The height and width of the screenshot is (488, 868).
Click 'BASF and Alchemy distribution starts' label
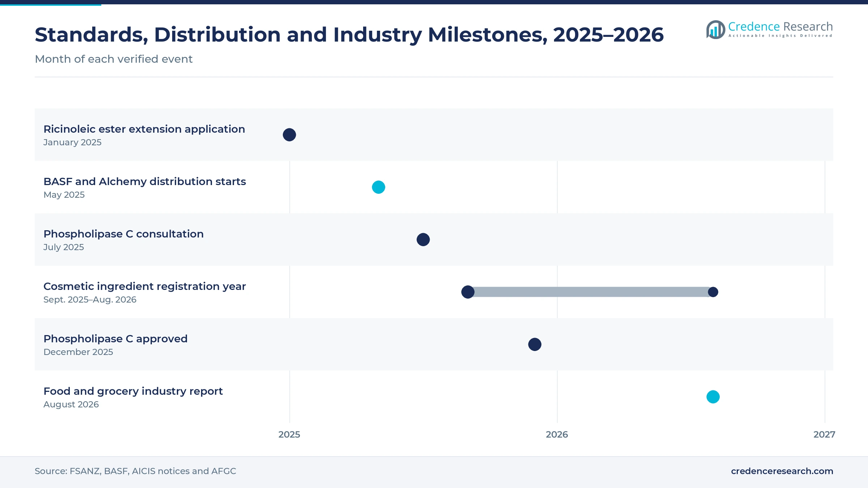(145, 181)
